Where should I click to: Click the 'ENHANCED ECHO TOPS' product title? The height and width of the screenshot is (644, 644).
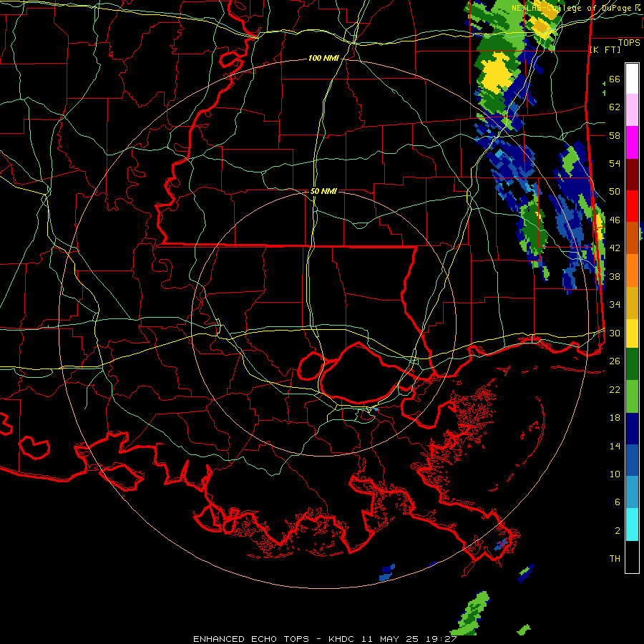(x=251, y=639)
